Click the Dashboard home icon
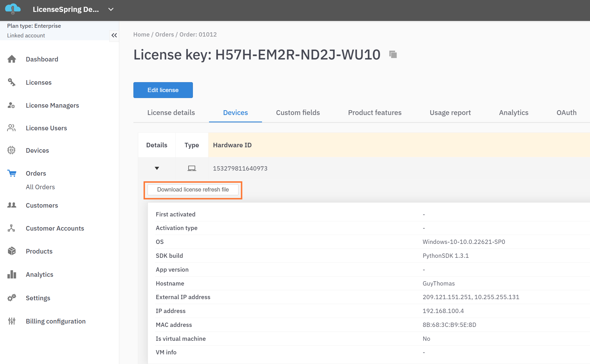The height and width of the screenshot is (364, 590). (12, 59)
